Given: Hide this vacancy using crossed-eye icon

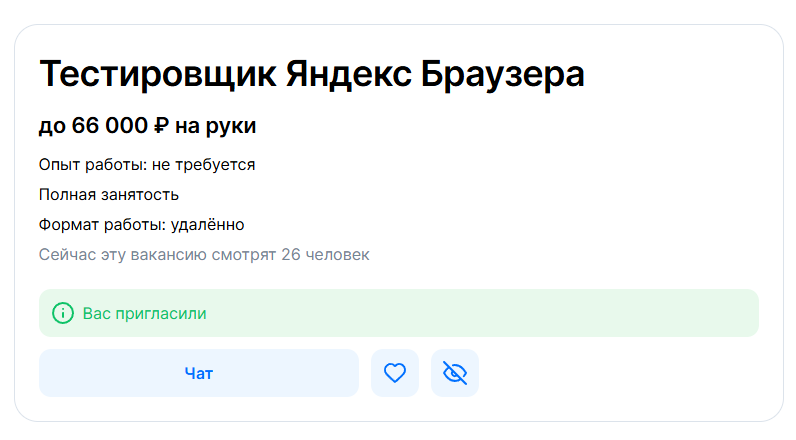Looking at the screenshot, I should point(455,373).
